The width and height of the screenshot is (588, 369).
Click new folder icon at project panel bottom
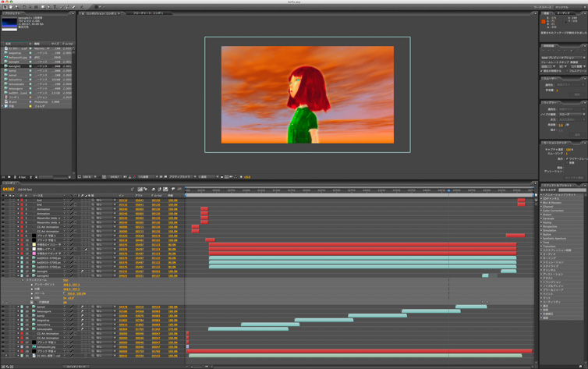[x=9, y=177]
